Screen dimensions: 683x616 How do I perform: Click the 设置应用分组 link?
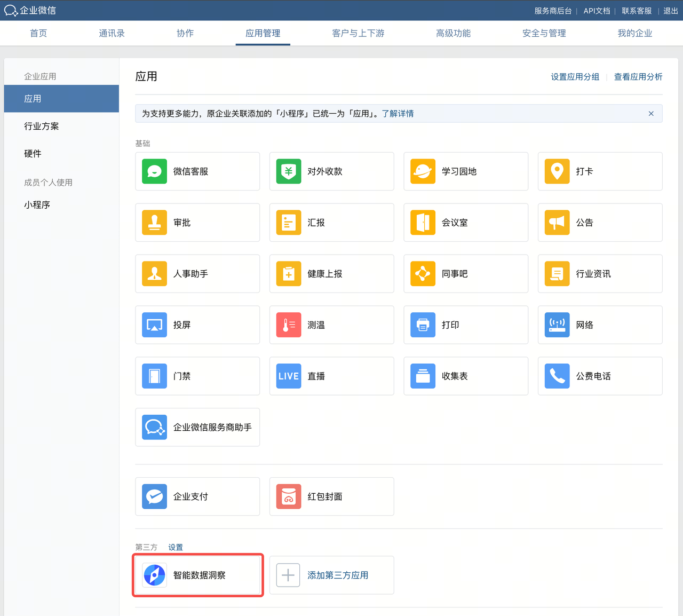575,77
